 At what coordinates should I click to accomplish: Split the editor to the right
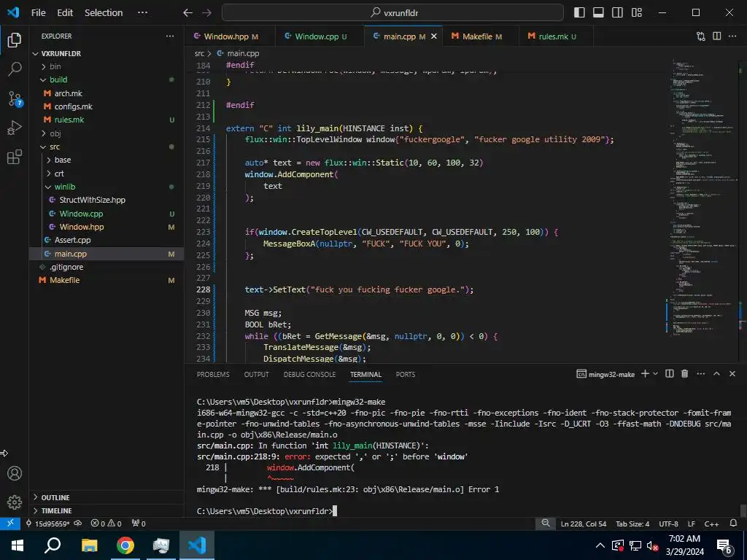[716, 36]
